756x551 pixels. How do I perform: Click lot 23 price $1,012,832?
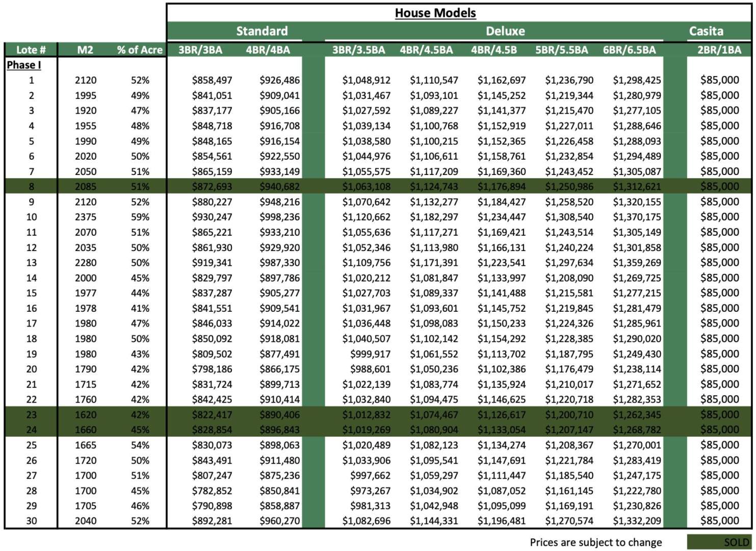coord(366,415)
